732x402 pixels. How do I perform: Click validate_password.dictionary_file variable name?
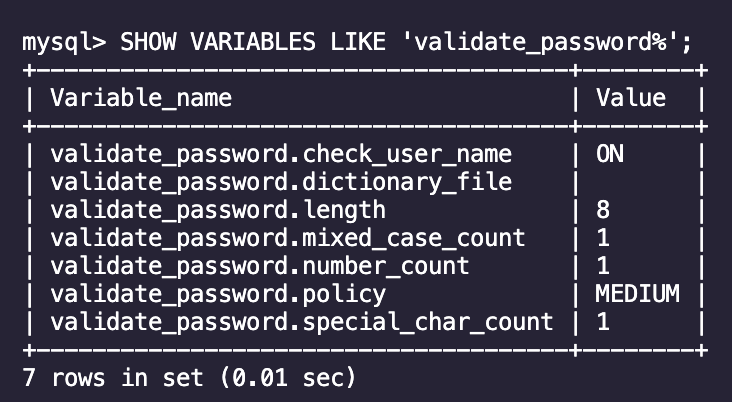click(281, 182)
